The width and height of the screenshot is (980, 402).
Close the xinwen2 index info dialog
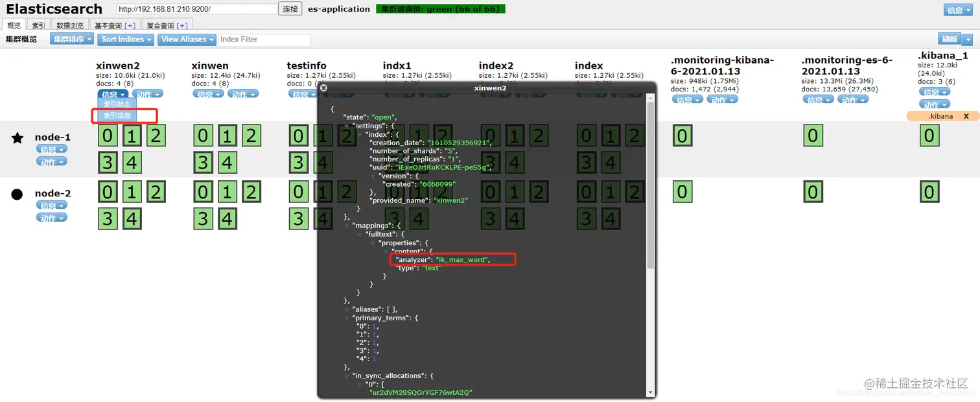click(323, 88)
